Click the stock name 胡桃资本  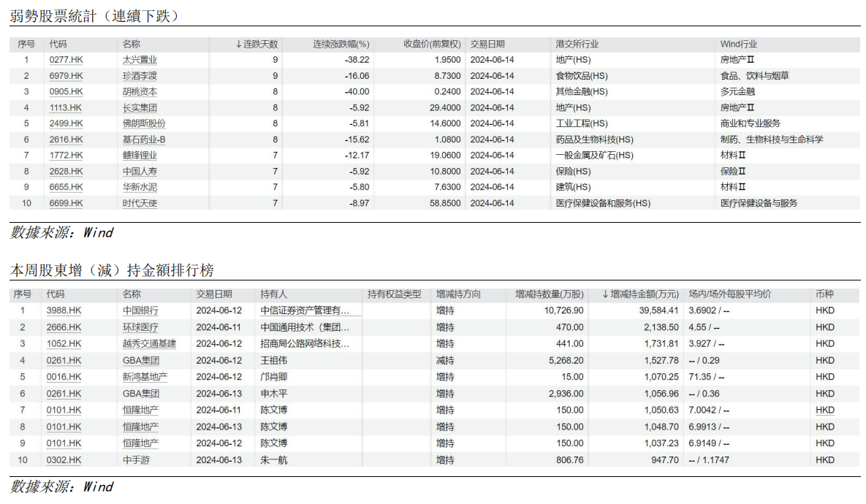(140, 91)
